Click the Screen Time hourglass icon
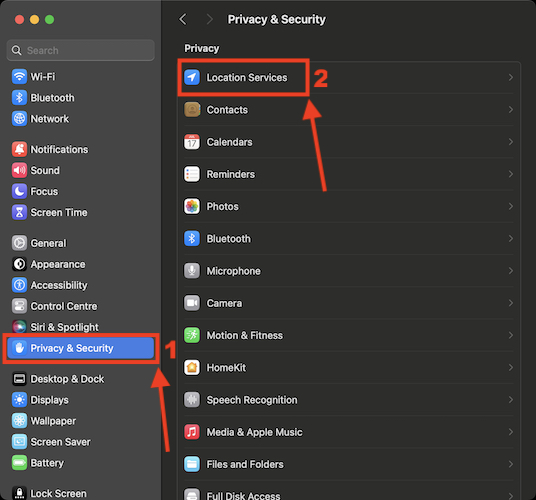The image size is (536, 500). pos(19,212)
